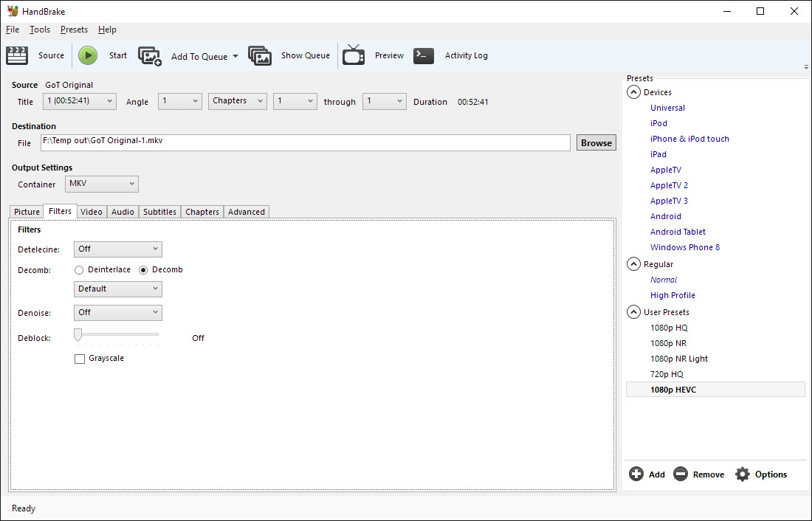Open preset Options gear icon
Image resolution: width=812 pixels, height=521 pixels.
[x=743, y=475]
